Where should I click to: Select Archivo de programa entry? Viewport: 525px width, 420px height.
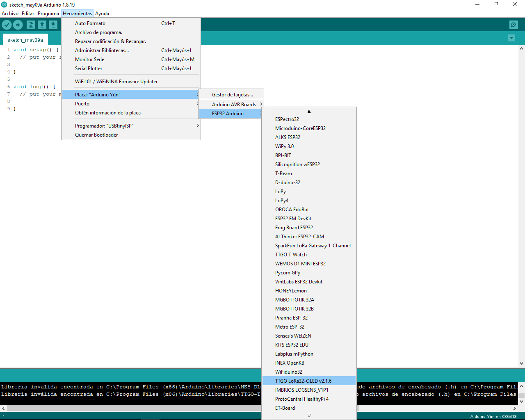click(x=131, y=32)
